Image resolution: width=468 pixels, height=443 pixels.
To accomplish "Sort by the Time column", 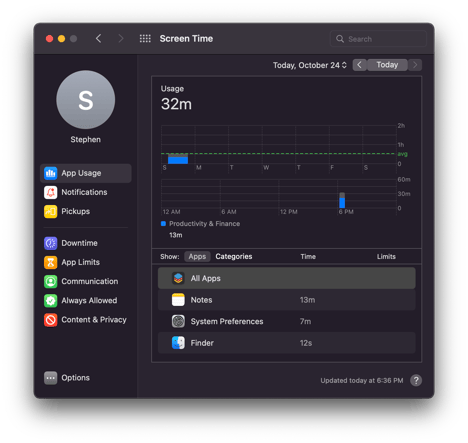I will pos(308,256).
